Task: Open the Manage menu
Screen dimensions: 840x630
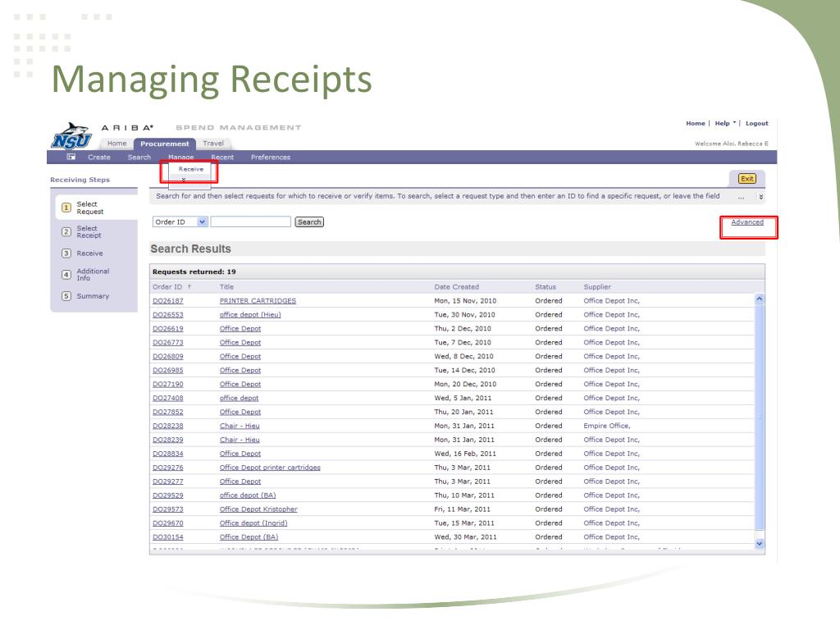Action: 181,157
